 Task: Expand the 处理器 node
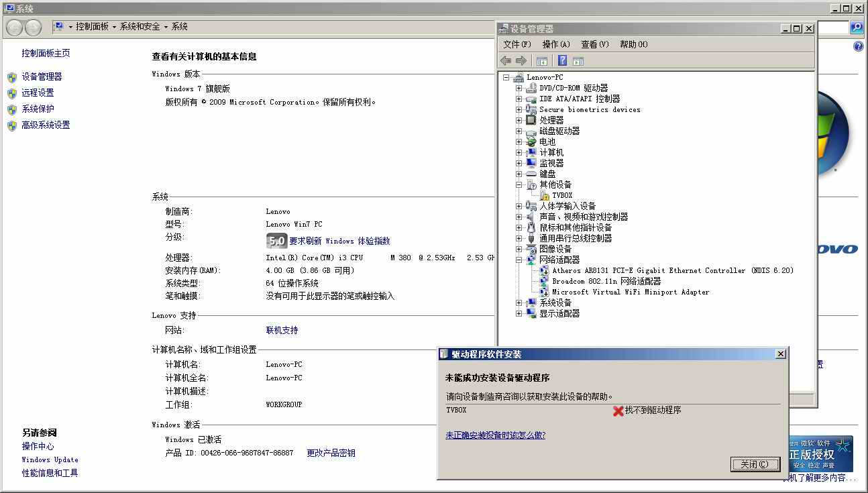click(x=519, y=120)
